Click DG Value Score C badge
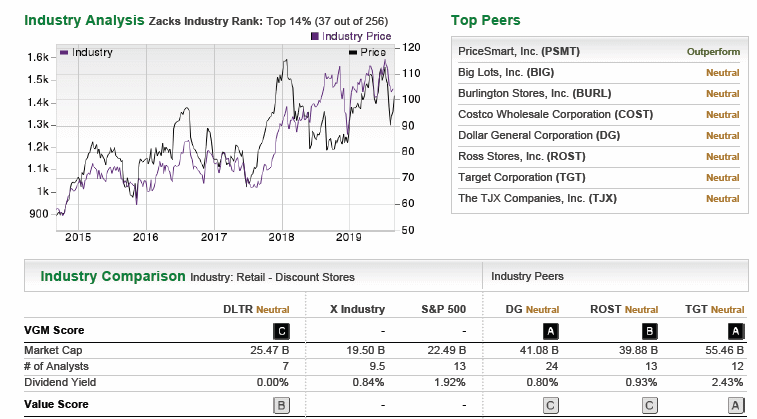This screenshot has height=419, width=757. 550,405
